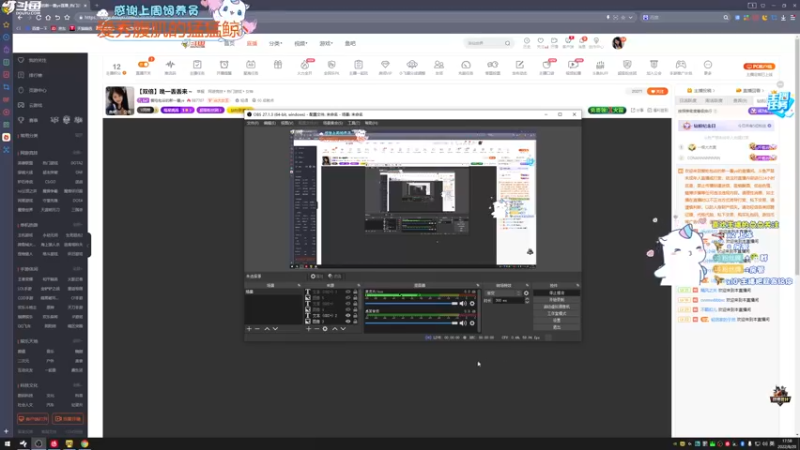This screenshot has height=450, width=800.
Task: Click the gift box icon in the Douyu streamer toolbar
Action: (278, 65)
